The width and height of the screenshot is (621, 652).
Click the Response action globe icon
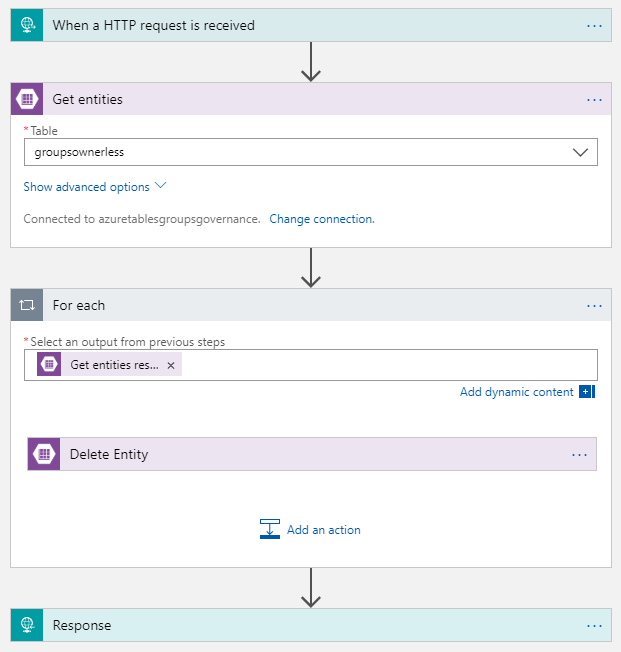[27, 626]
